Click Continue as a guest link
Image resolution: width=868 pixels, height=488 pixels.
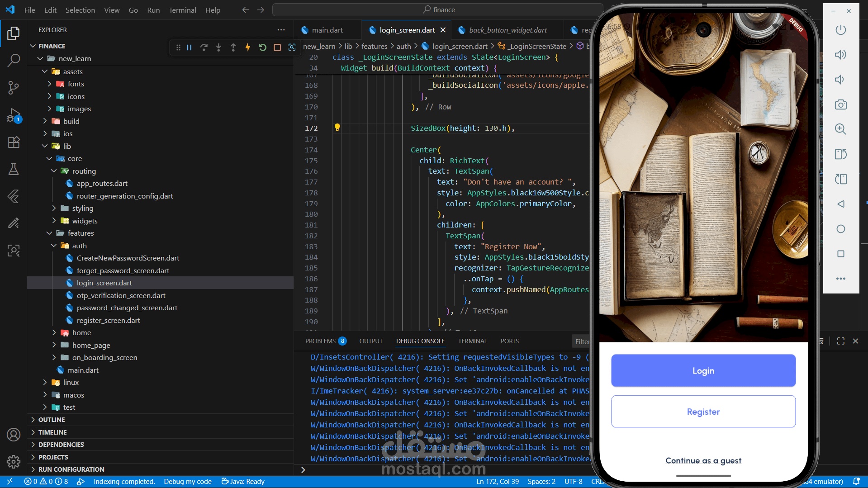click(703, 460)
